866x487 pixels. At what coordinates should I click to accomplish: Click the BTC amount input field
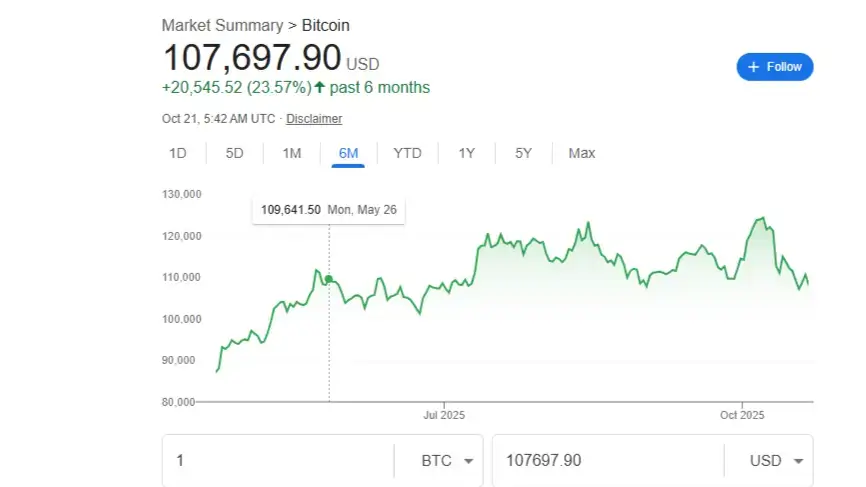pyautogui.click(x=280, y=461)
